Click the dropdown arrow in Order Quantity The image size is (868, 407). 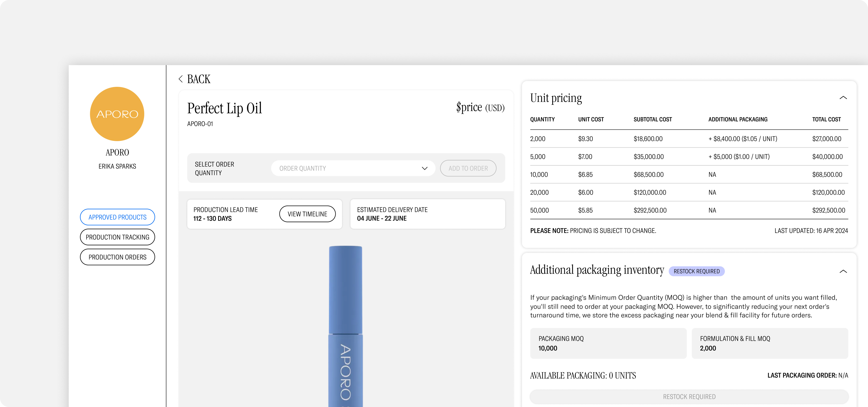click(x=424, y=168)
